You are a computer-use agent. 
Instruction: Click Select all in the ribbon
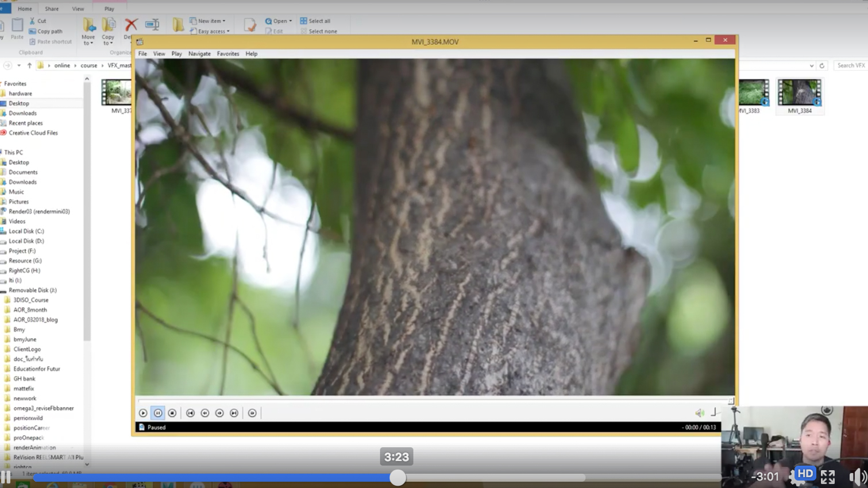tap(315, 21)
